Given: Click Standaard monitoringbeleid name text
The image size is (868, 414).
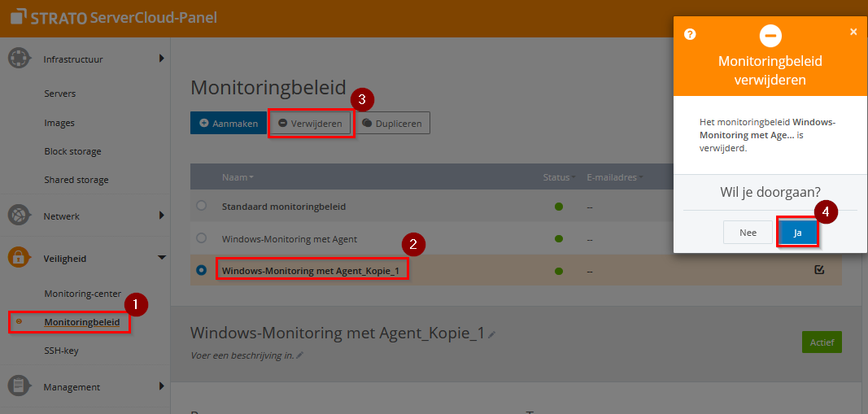Looking at the screenshot, I should tap(284, 207).
